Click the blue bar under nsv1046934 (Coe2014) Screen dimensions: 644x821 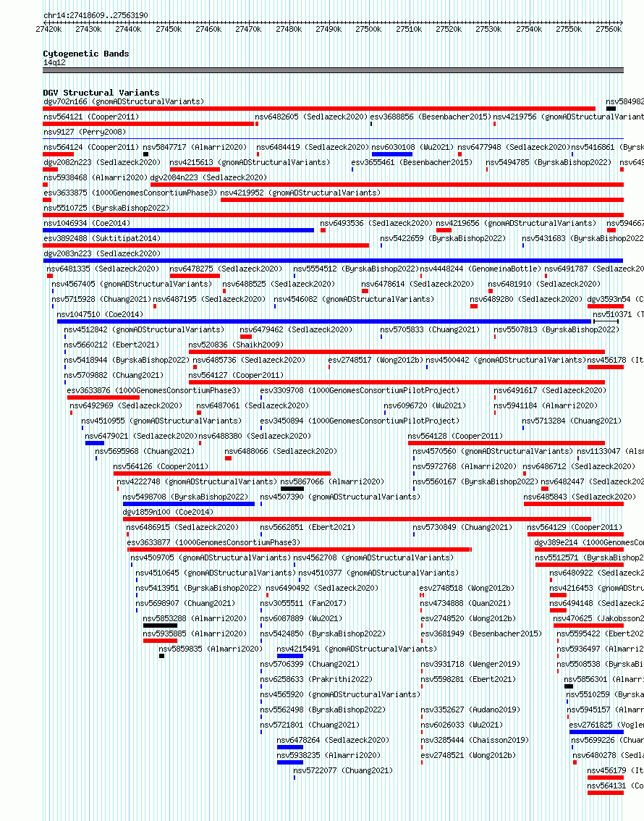(x=179, y=230)
